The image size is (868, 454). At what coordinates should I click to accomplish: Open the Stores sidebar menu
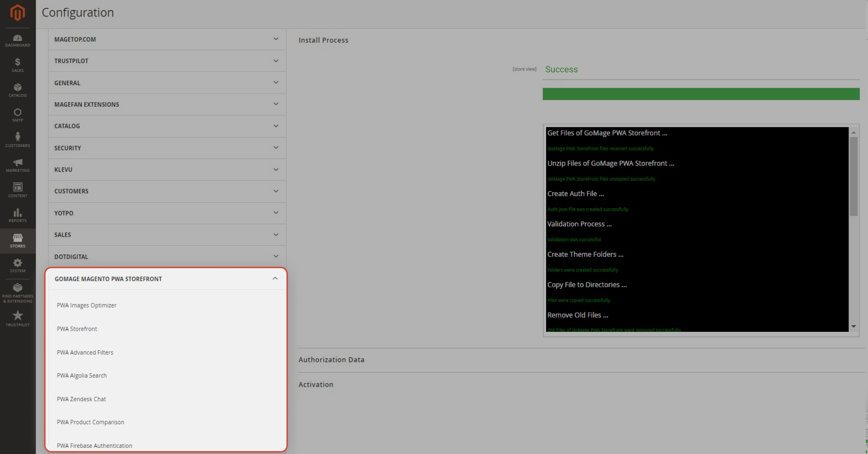tap(17, 241)
